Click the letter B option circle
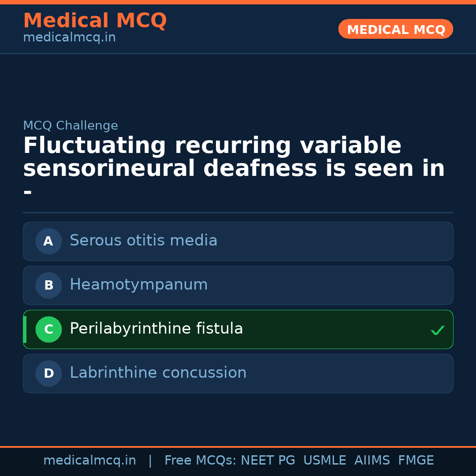 tap(48, 285)
